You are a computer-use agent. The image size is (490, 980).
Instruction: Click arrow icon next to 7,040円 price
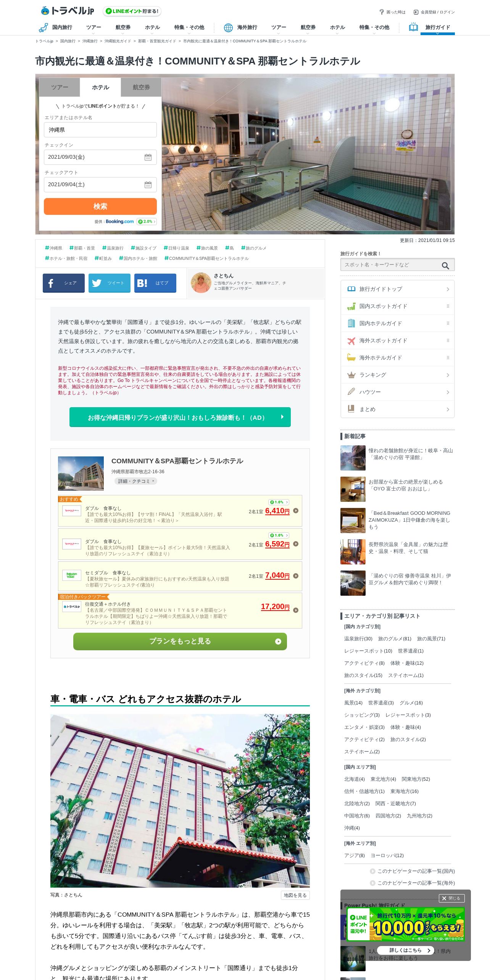296,576
